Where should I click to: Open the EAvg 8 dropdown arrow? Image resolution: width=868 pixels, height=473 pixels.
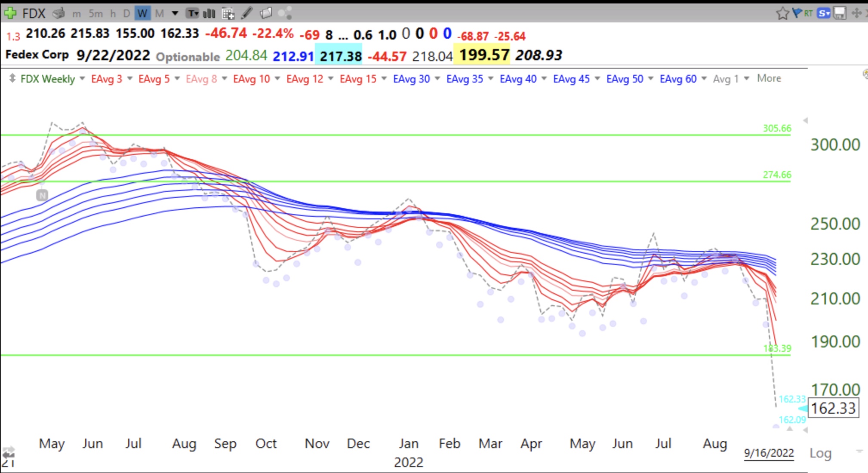point(224,79)
